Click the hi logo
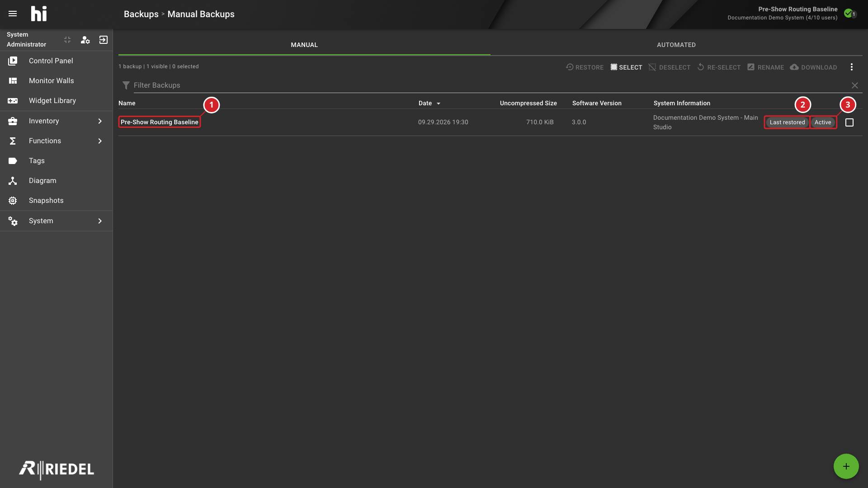 (39, 14)
